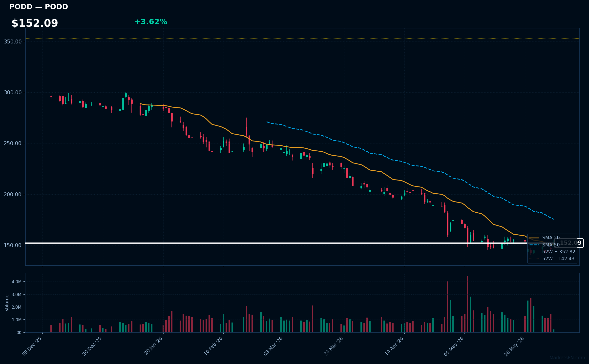Click the dotted 52-week high line
The height and width of the screenshot is (364, 589).
[x=302, y=39]
